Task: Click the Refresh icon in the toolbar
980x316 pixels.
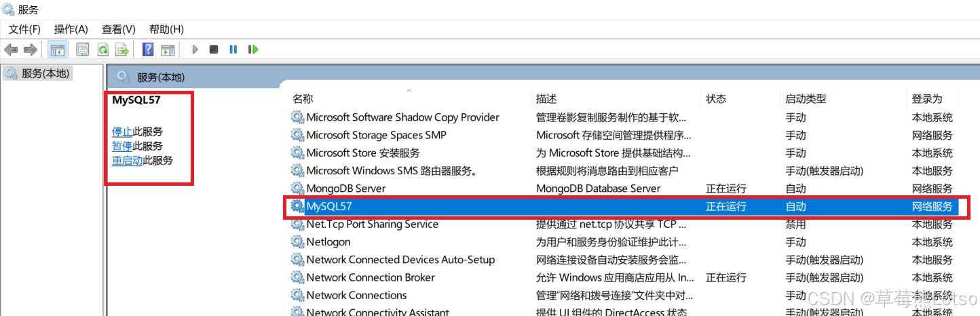Action: [102, 50]
